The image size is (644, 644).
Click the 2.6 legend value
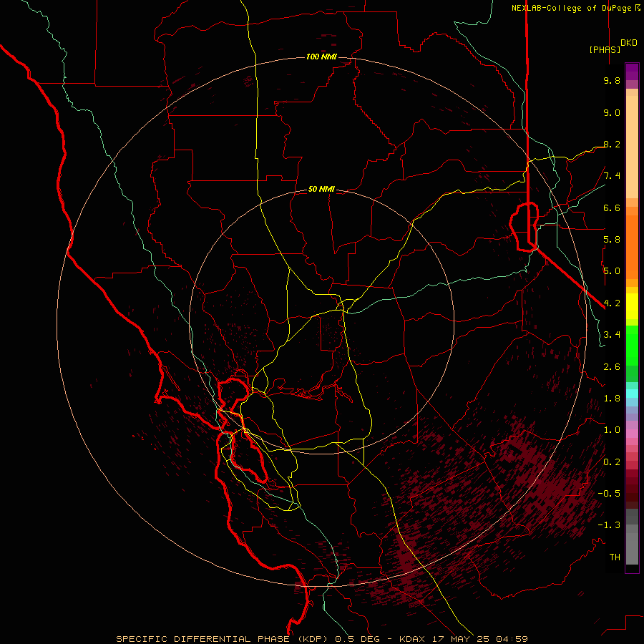pos(612,367)
